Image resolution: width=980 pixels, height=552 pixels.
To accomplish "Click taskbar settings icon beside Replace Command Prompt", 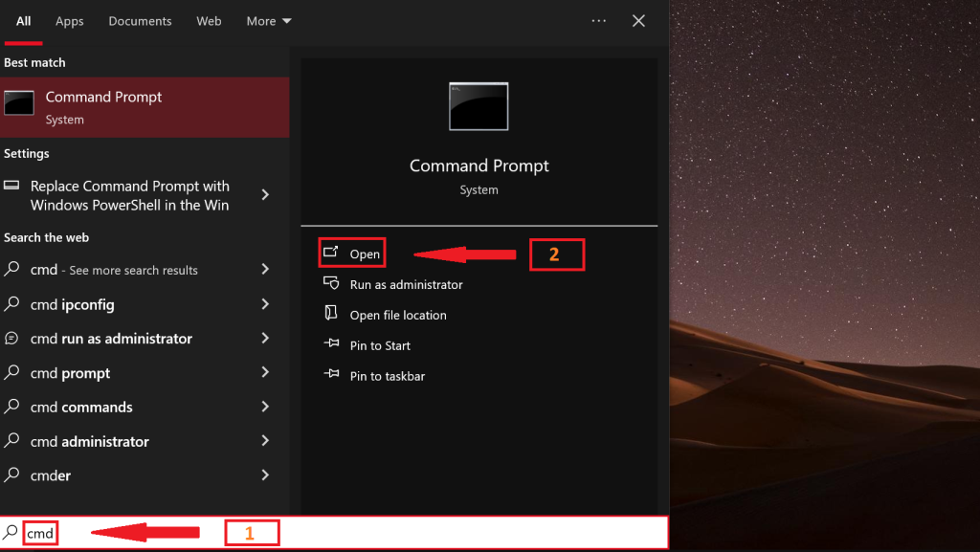I will coord(11,185).
